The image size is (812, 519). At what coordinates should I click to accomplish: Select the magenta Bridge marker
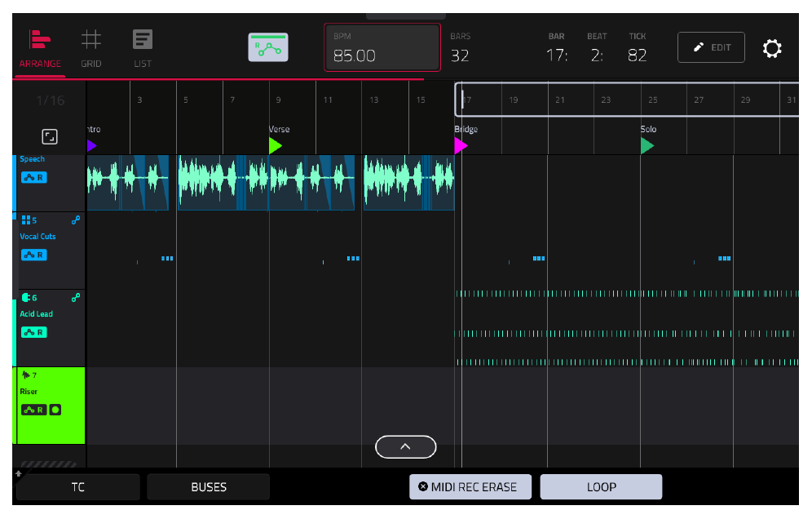[x=461, y=146]
